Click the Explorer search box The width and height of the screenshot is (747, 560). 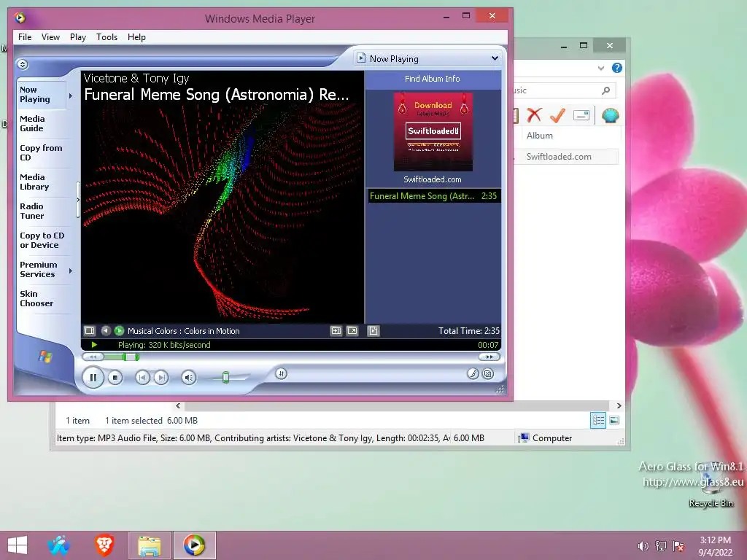[564, 90]
